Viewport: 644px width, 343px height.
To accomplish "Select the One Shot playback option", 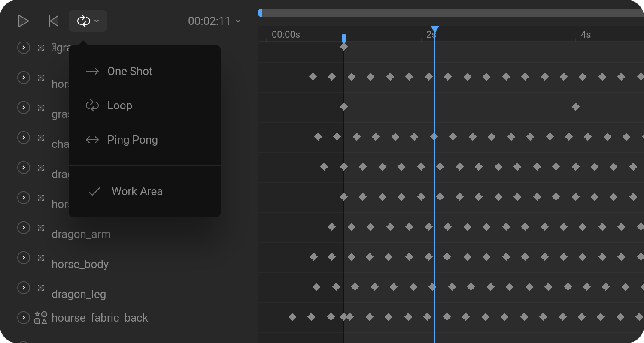I will click(130, 71).
